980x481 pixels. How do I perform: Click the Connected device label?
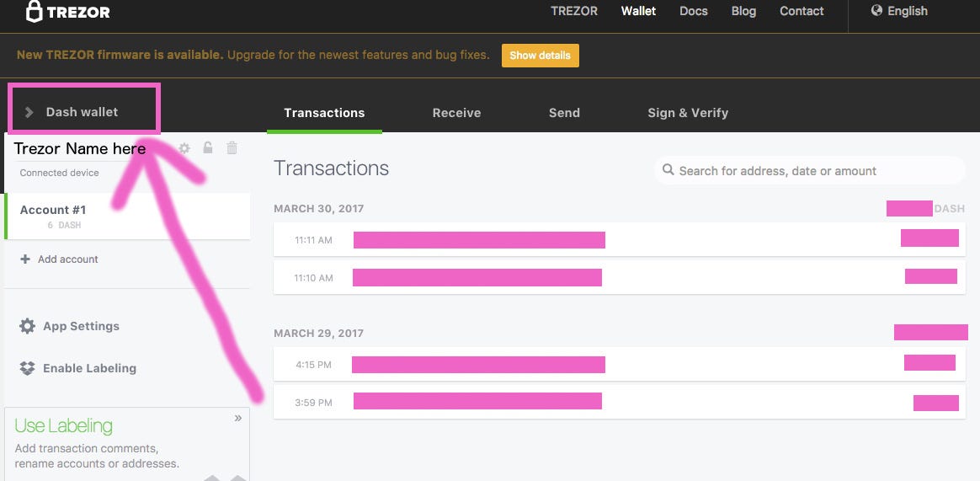[60, 173]
